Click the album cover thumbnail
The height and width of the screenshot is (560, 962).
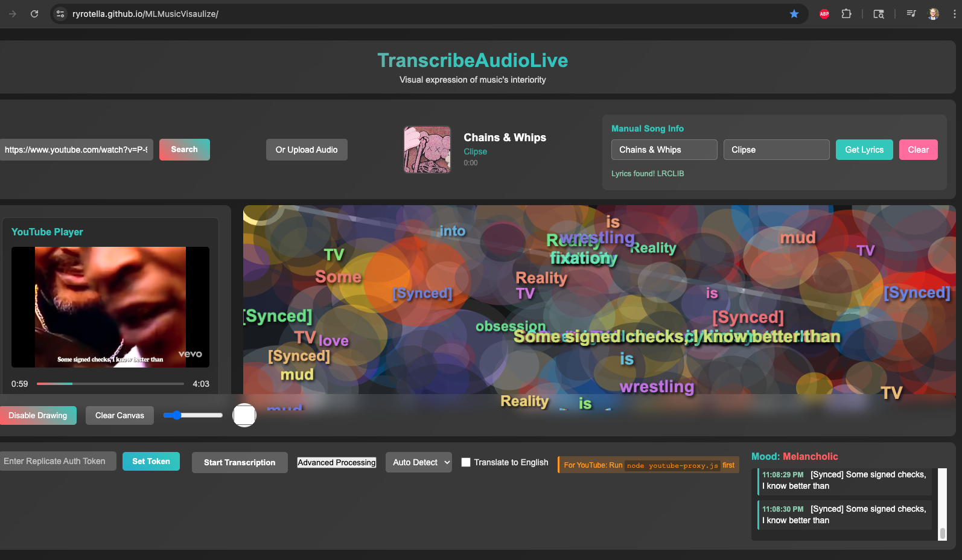(x=427, y=150)
